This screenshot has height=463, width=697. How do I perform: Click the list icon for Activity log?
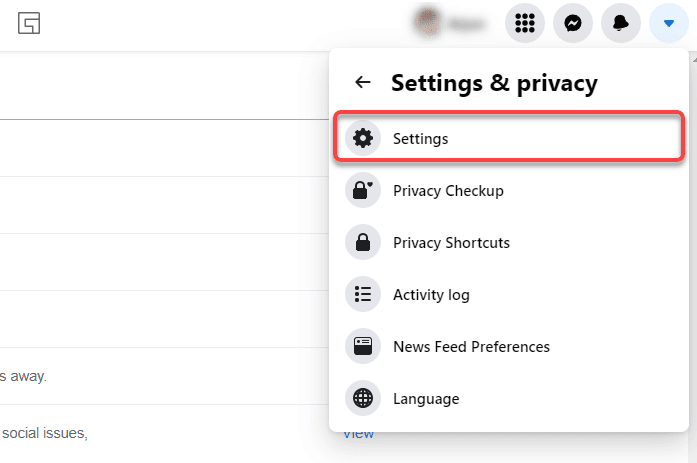pos(363,295)
